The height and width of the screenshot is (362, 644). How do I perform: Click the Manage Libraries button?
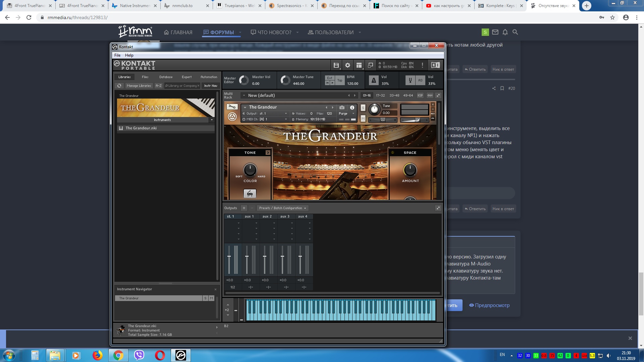(139, 86)
